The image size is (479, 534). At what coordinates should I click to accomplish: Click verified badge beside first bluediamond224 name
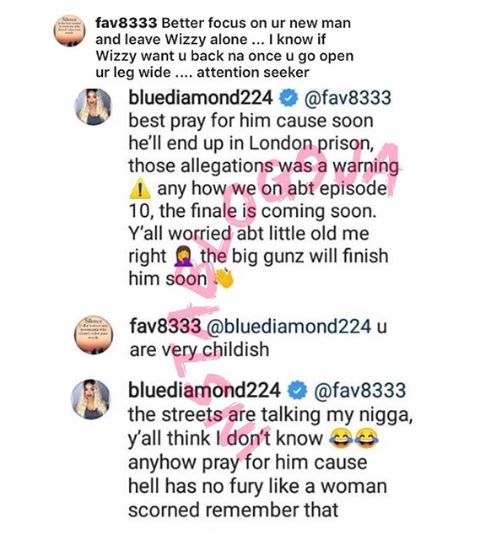[x=288, y=98]
